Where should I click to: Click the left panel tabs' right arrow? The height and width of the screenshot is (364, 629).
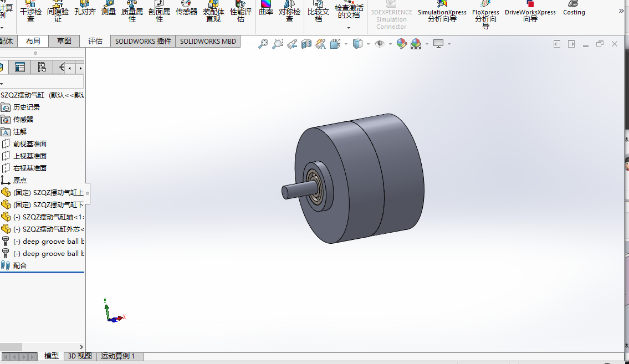[x=80, y=68]
